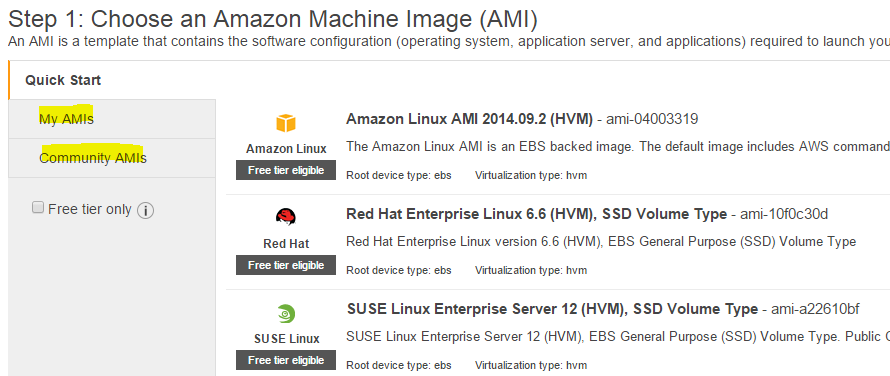The image size is (890, 376).
Task: Click the SUSE Linux label under logo
Action: tap(287, 339)
